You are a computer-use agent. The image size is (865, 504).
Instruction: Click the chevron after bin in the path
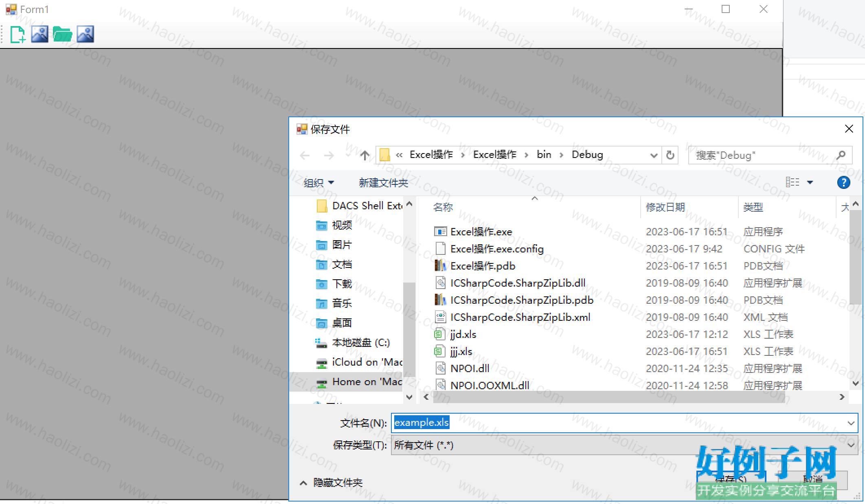point(562,155)
